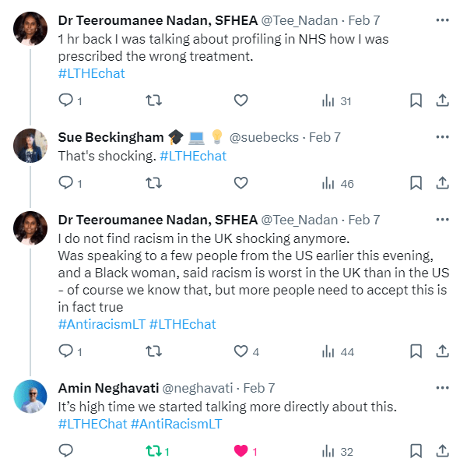Image resolution: width=467 pixels, height=476 pixels.
Task: Bookmark Amin Neghavati's tweet
Action: (x=416, y=451)
